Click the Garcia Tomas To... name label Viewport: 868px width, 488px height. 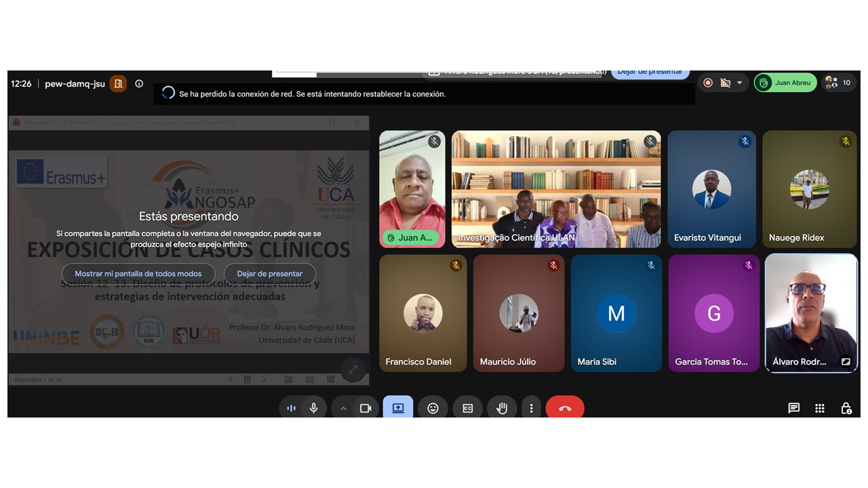[x=711, y=362]
